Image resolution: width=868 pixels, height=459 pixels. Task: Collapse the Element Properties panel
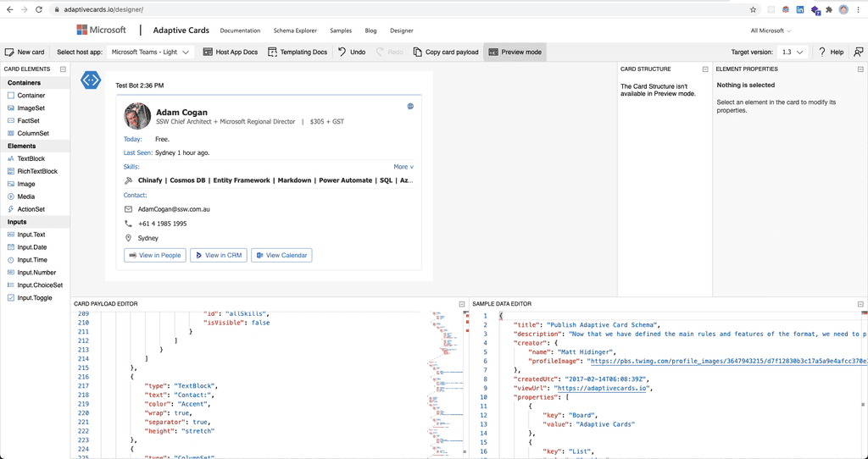pyautogui.click(x=860, y=69)
